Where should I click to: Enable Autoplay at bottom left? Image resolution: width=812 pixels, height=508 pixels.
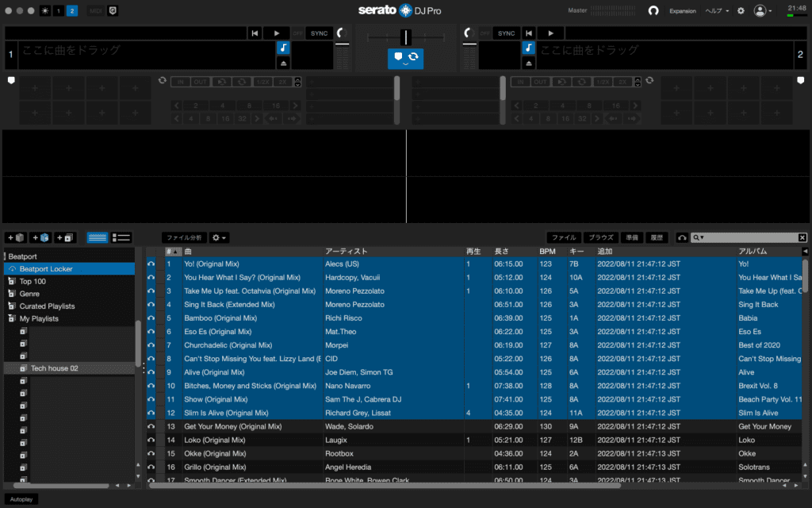[21, 499]
